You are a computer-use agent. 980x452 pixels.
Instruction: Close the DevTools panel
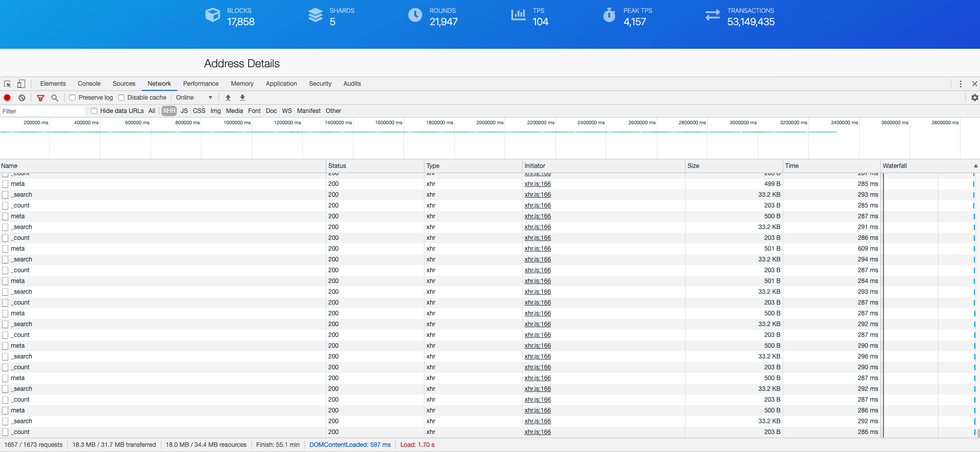coord(974,84)
